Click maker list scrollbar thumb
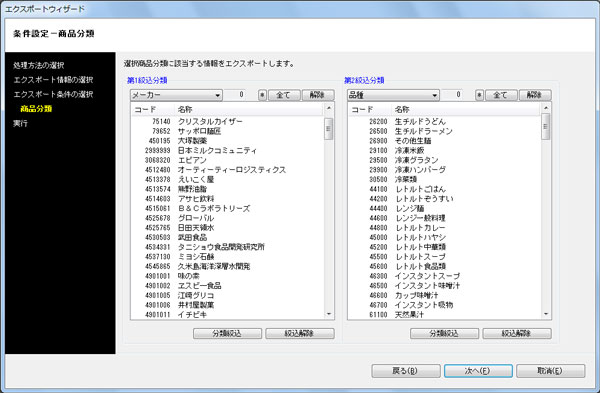 pyautogui.click(x=329, y=129)
